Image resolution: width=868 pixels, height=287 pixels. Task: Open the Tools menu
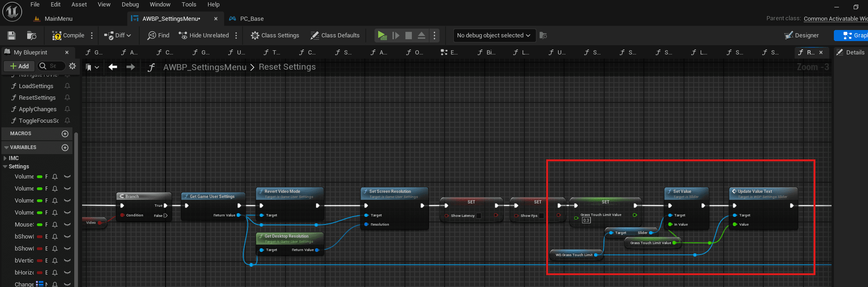pyautogui.click(x=189, y=5)
